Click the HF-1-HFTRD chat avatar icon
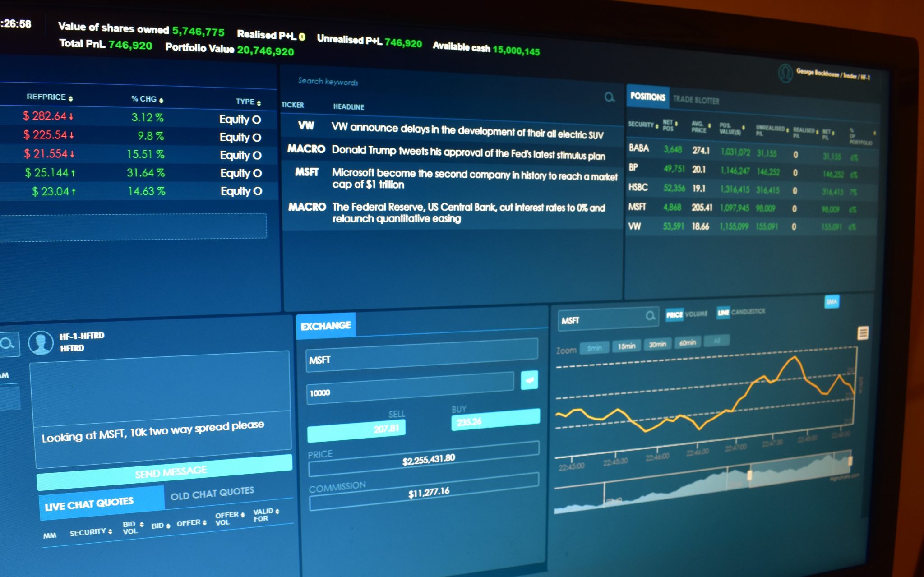This screenshot has width=924, height=577. (41, 343)
